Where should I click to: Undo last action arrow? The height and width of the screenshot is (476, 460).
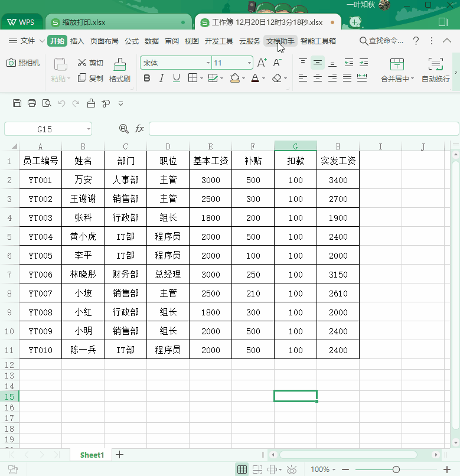(61, 103)
